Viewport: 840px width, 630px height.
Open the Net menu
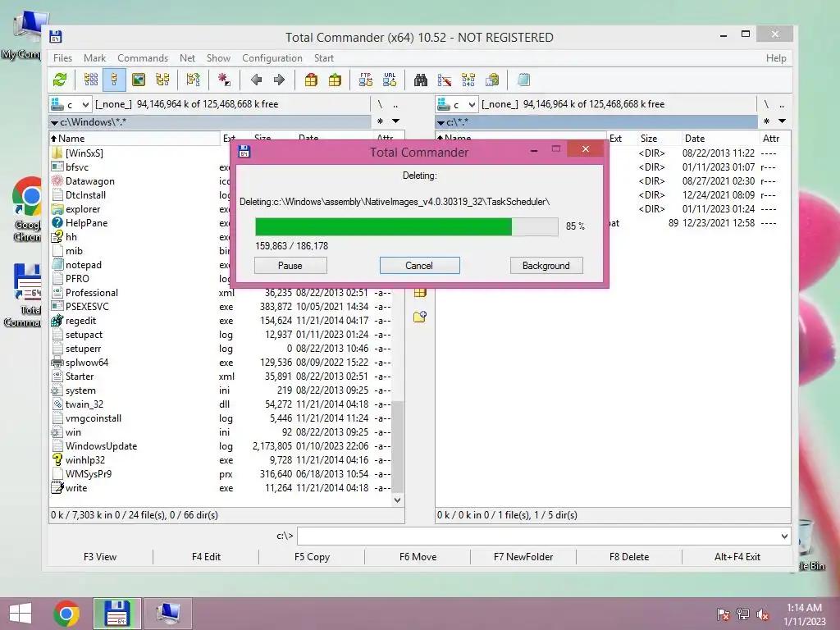(x=188, y=58)
